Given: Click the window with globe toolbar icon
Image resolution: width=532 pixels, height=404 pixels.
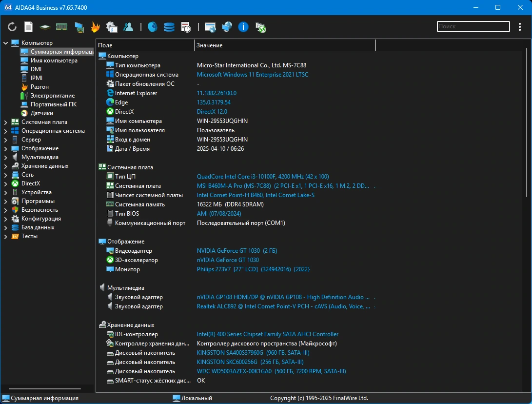Looking at the screenshot, I should (210, 27).
